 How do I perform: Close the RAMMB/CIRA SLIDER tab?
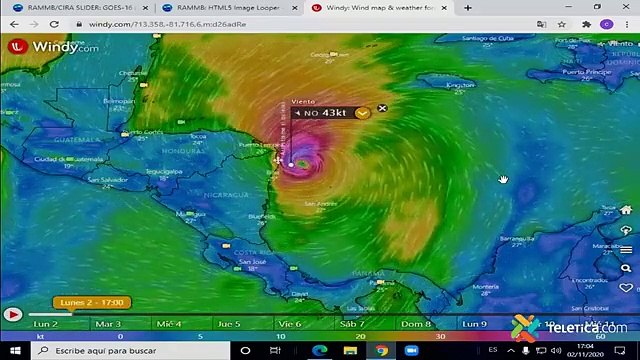[x=145, y=8]
